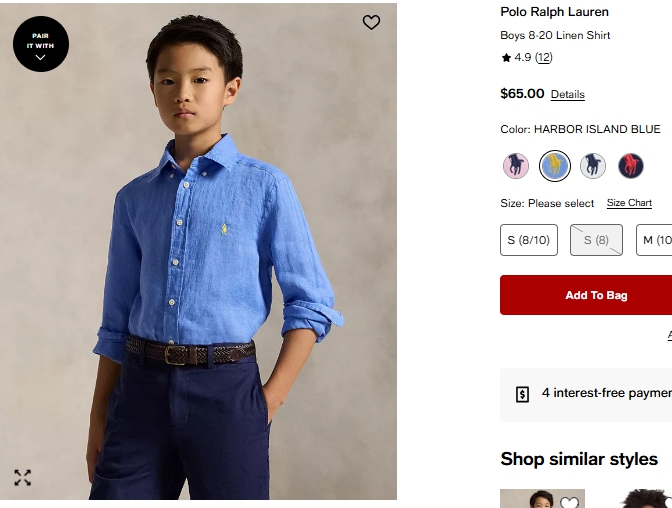The width and height of the screenshot is (672, 508).
Task: Expand the product image to fullscreen
Action: tap(22, 478)
